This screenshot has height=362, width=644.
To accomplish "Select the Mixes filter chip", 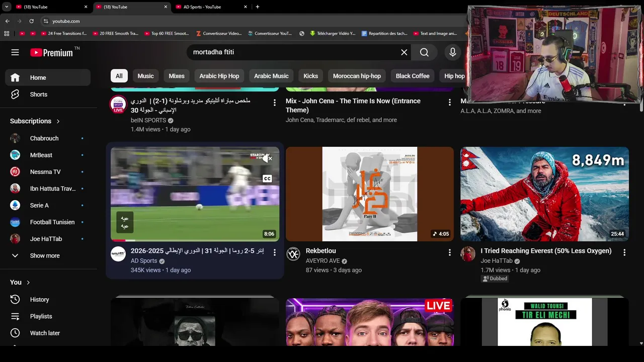I will click(177, 76).
